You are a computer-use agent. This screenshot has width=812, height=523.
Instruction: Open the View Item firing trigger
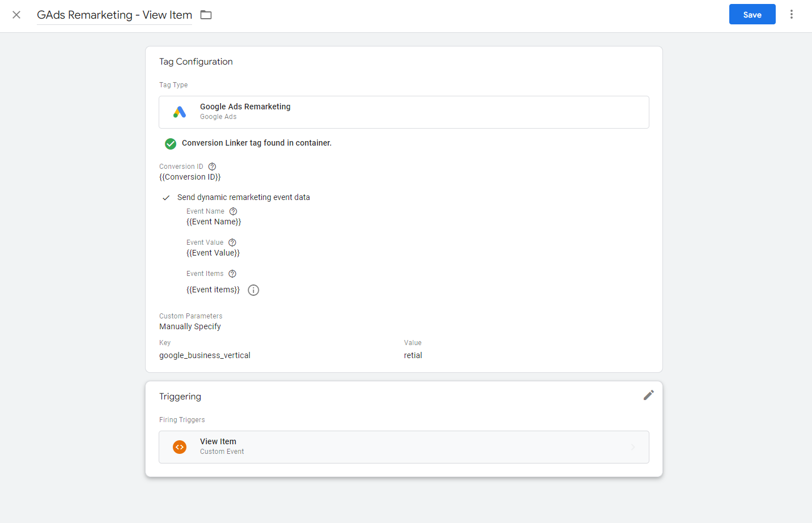(x=404, y=447)
